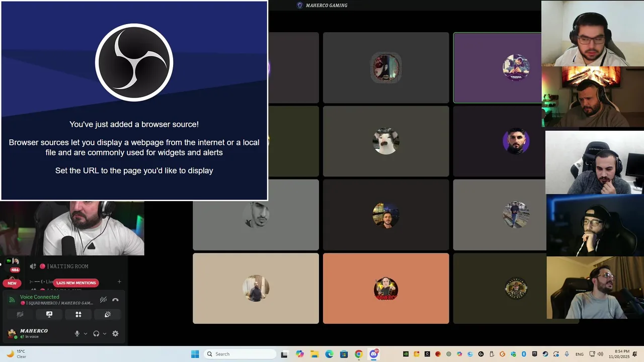
Task: Open Windows Security tray icon
Action: (513, 354)
